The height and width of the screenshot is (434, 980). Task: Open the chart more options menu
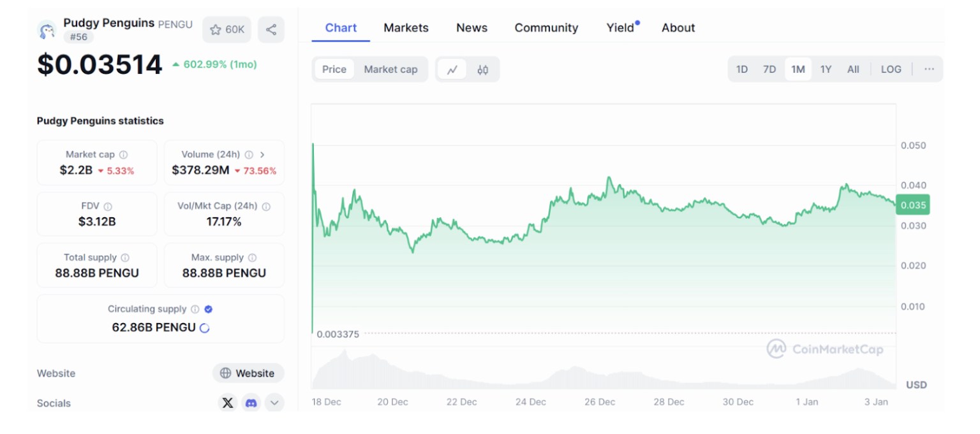coord(929,69)
